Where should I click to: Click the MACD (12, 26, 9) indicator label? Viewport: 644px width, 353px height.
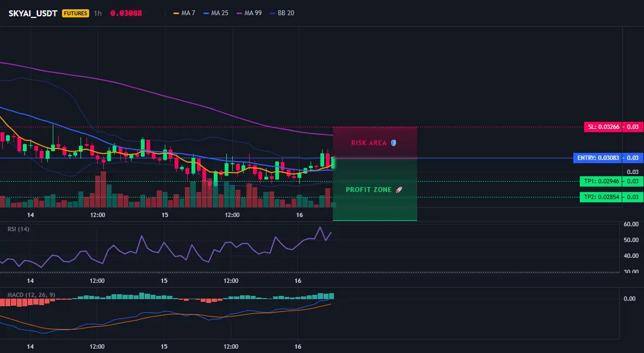click(31, 295)
